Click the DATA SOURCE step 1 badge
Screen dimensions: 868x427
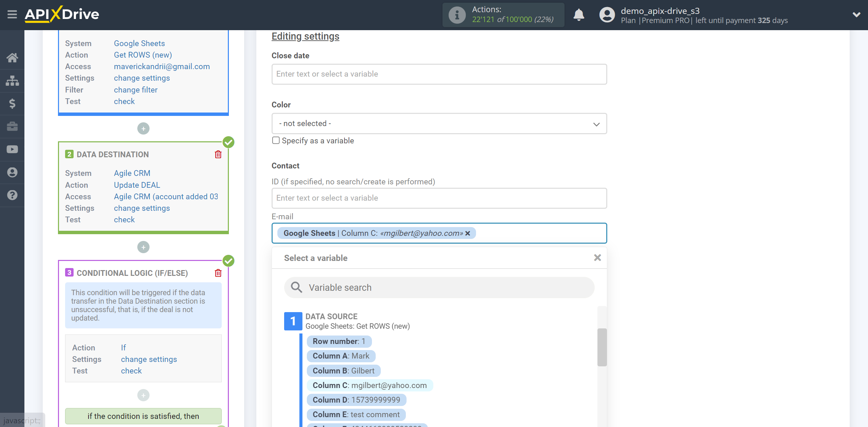coord(293,321)
